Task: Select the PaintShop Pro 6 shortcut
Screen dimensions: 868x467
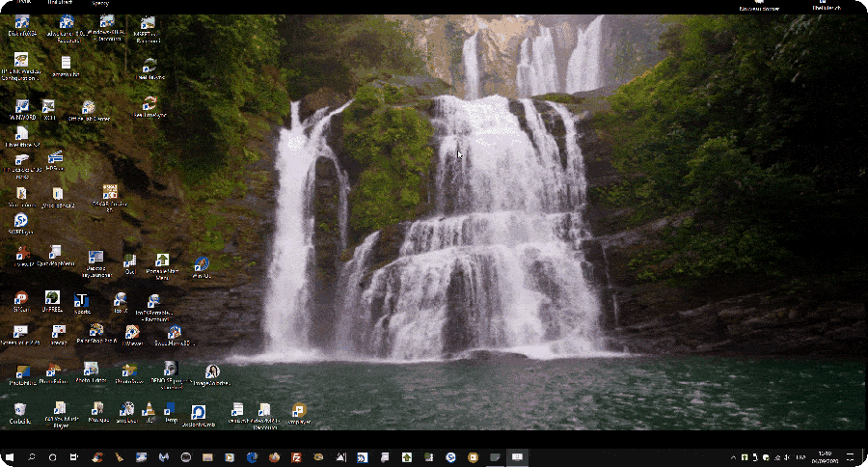Action: pyautogui.click(x=96, y=331)
